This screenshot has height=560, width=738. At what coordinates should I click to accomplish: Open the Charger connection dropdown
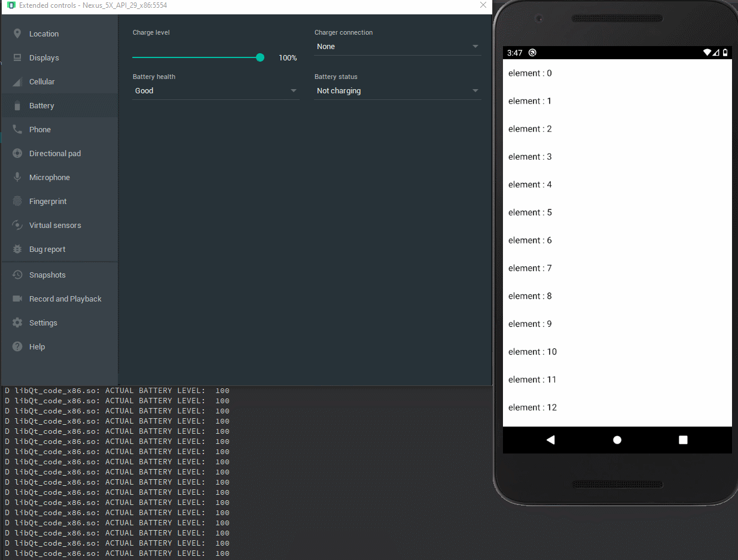click(398, 46)
